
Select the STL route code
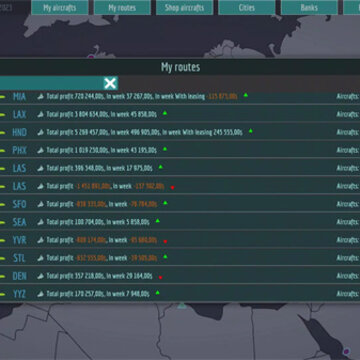tap(19, 258)
